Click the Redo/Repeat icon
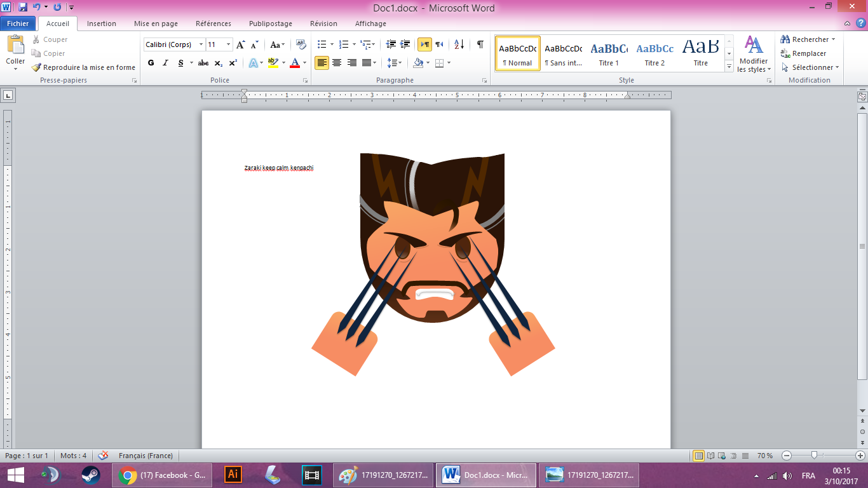Screen dimensions: 868x488 point(57,8)
